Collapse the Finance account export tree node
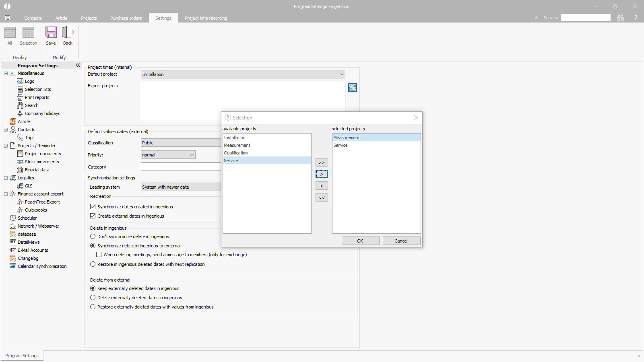644x362 pixels. pyautogui.click(x=6, y=194)
